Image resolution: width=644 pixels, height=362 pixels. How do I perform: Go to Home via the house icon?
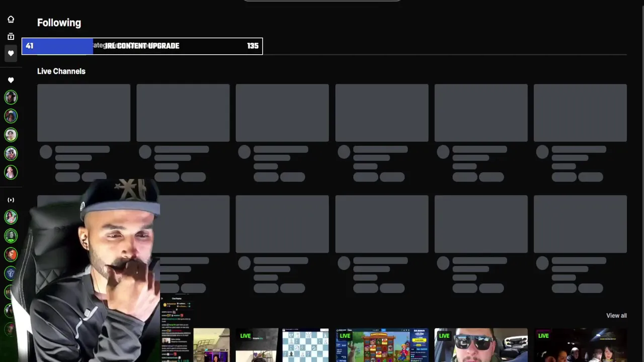coord(11,19)
